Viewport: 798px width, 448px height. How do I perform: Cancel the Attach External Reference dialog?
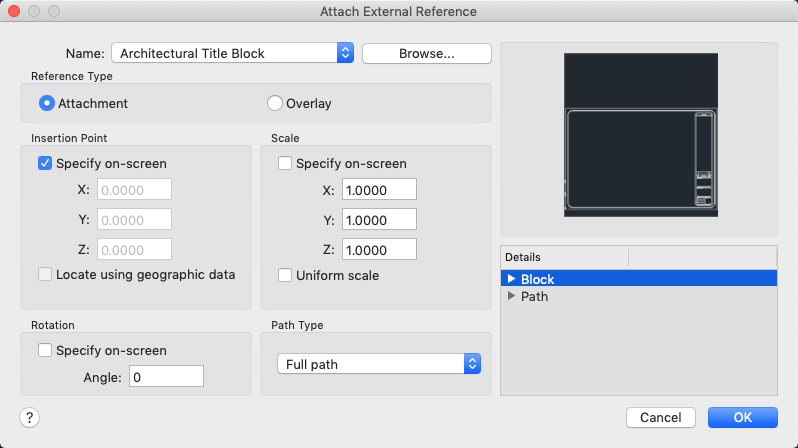tap(660, 417)
